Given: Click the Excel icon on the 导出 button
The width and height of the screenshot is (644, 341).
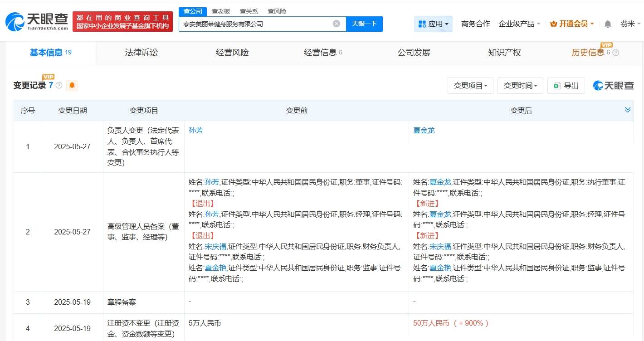Looking at the screenshot, I should (556, 85).
